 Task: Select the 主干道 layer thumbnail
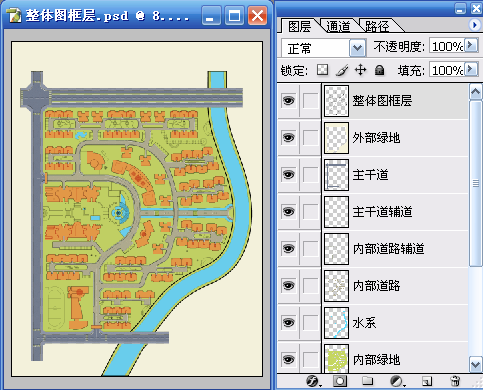coord(336,175)
